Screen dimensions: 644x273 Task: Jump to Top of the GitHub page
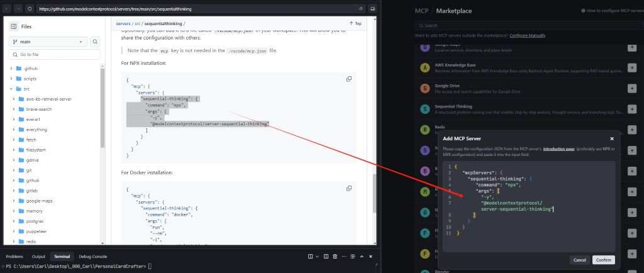coord(355,23)
